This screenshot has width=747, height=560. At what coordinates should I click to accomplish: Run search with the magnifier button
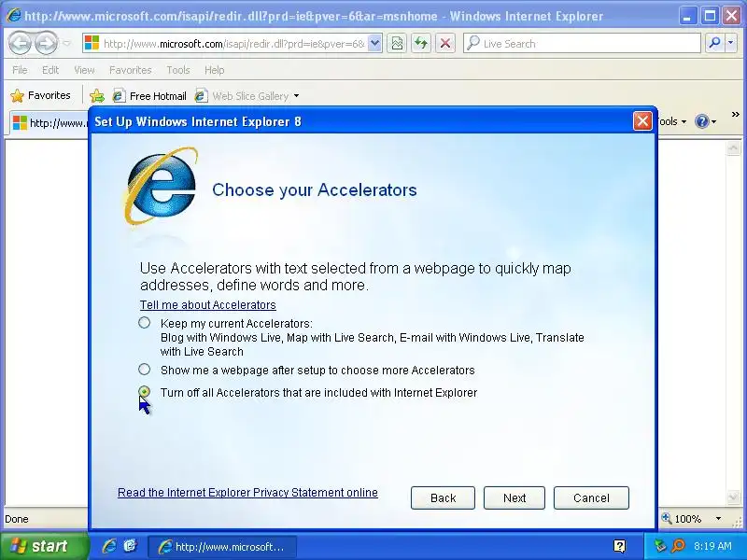coord(714,43)
